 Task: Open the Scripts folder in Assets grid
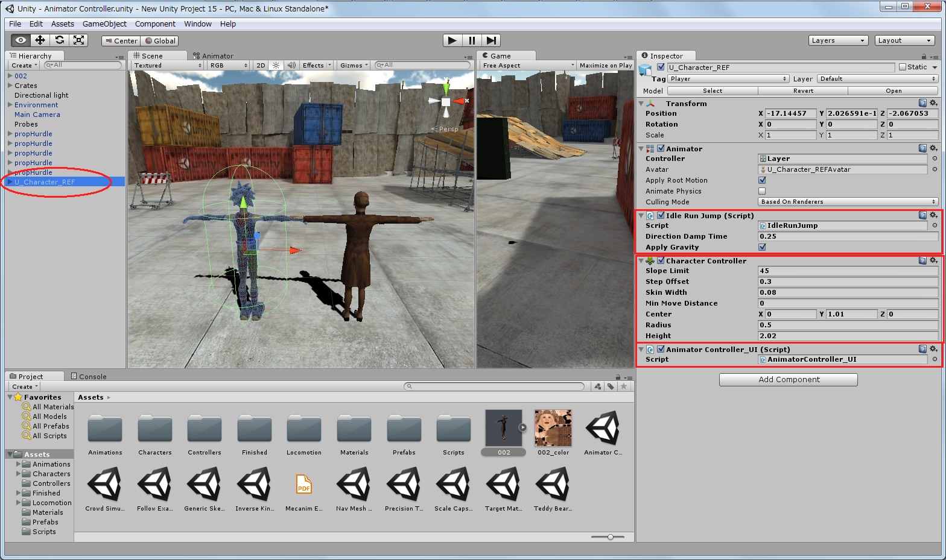point(454,433)
